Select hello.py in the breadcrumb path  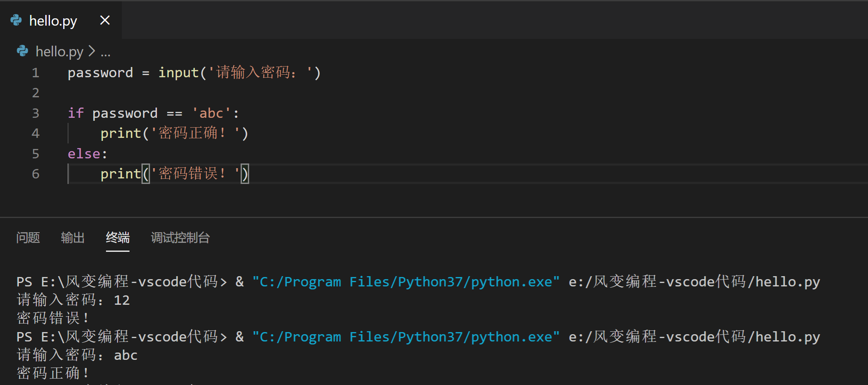(x=59, y=52)
